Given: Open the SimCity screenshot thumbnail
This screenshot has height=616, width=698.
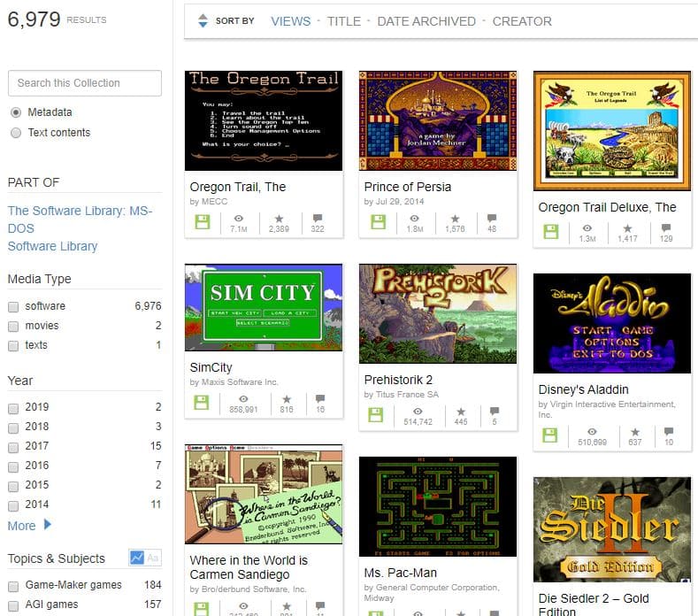Looking at the screenshot, I should pos(264,307).
